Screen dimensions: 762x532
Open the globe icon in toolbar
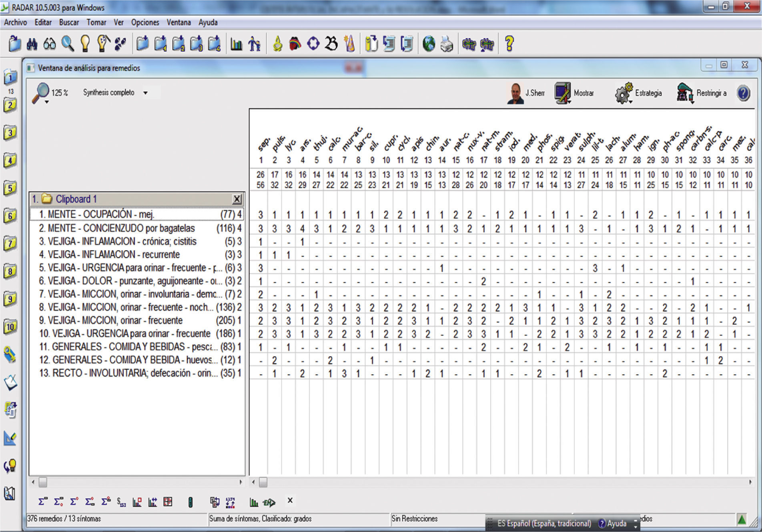tap(429, 44)
